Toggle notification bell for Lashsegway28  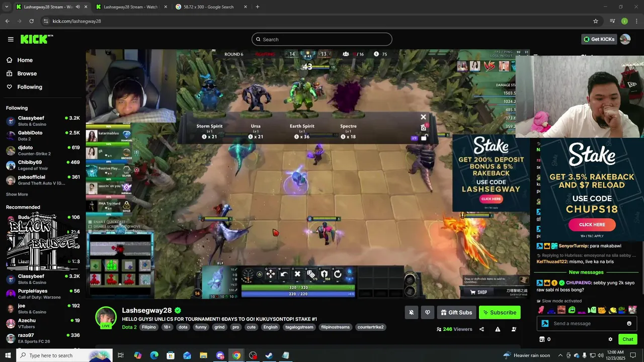[x=411, y=312]
